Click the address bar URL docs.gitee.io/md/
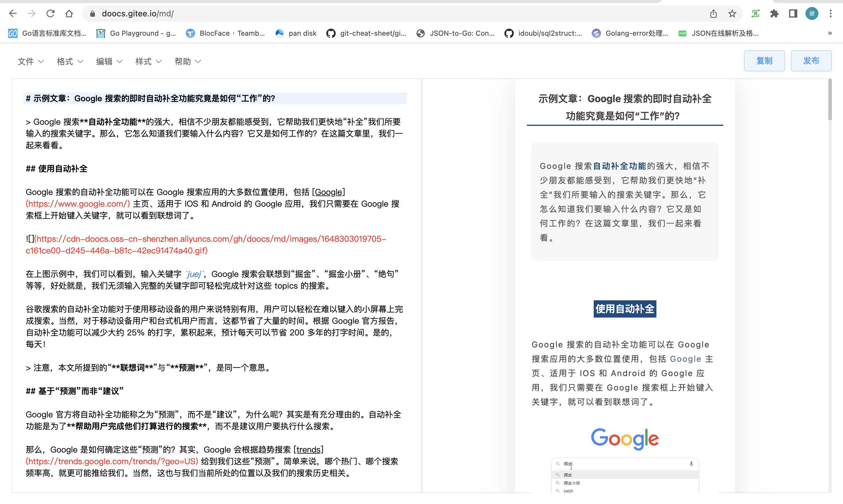The image size is (843, 504). click(x=138, y=13)
